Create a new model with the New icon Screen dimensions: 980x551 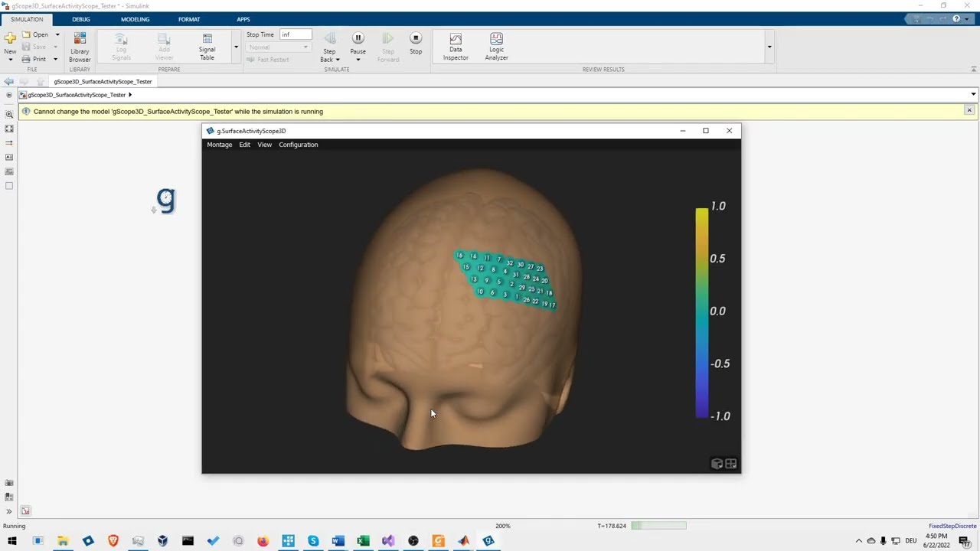coord(10,38)
